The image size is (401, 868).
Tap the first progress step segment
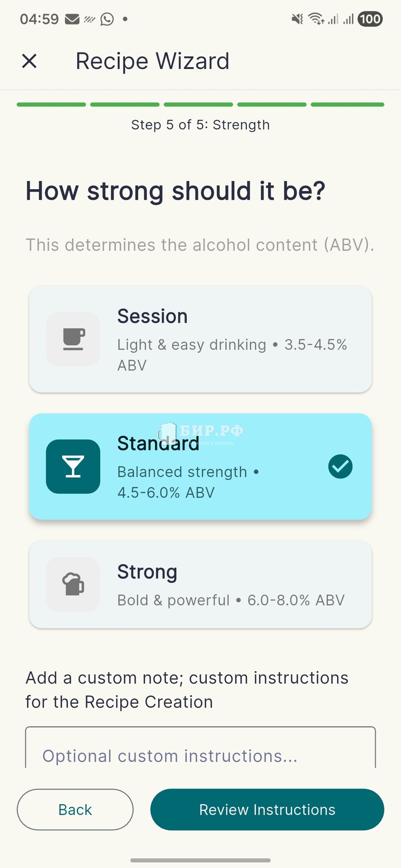(x=51, y=105)
